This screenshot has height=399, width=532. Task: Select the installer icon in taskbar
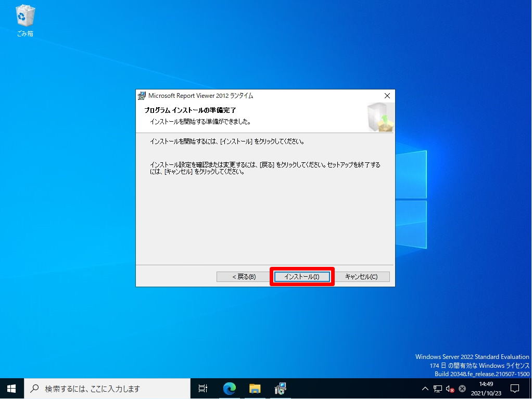coord(281,389)
